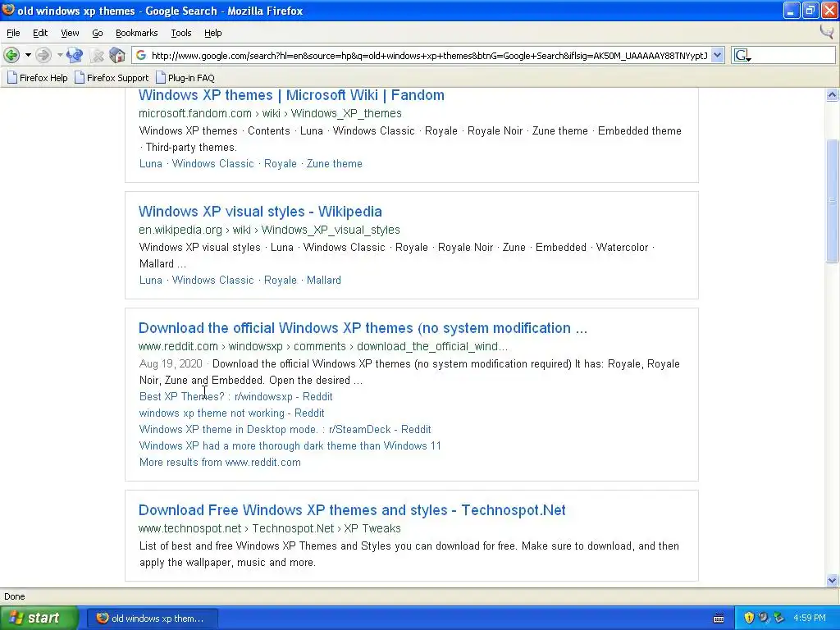Screen dimensions: 840x630
Task: Open the Back history dropdown arrow
Action: (28, 55)
